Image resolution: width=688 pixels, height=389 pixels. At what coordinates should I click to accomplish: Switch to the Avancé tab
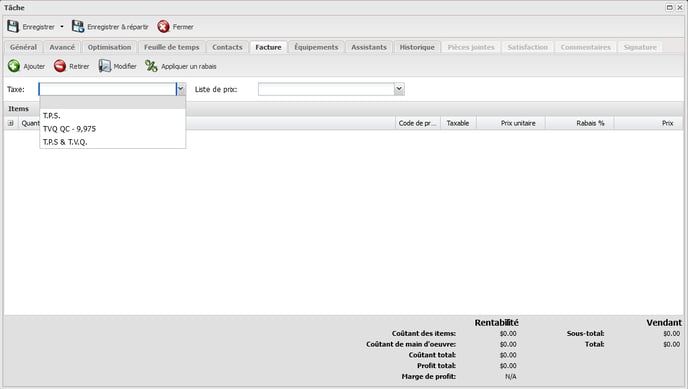point(62,47)
